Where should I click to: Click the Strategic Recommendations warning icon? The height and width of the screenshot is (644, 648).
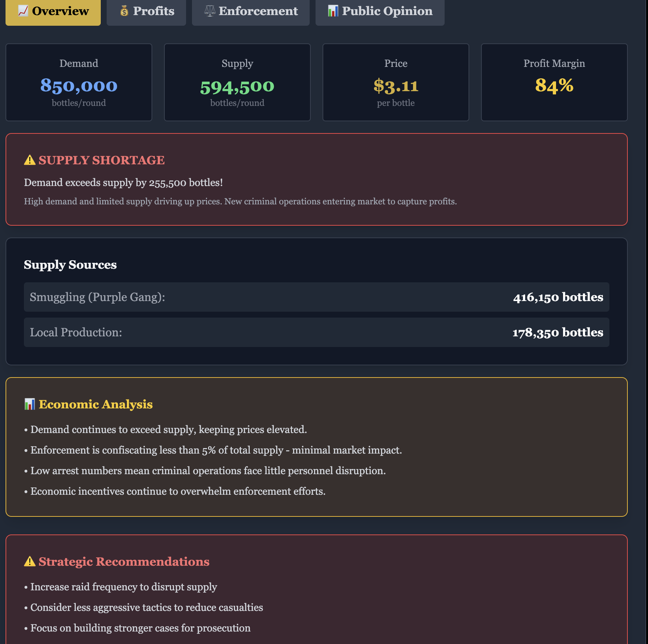click(x=30, y=562)
